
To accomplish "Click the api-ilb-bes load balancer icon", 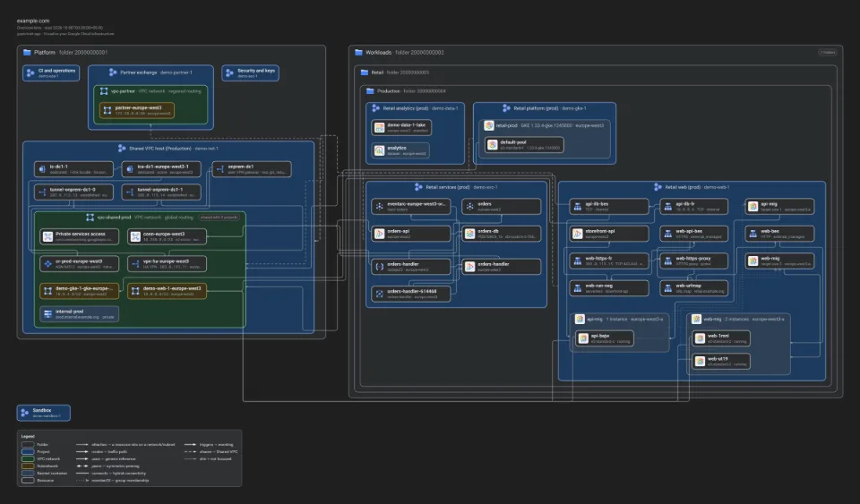I will pyautogui.click(x=578, y=207).
